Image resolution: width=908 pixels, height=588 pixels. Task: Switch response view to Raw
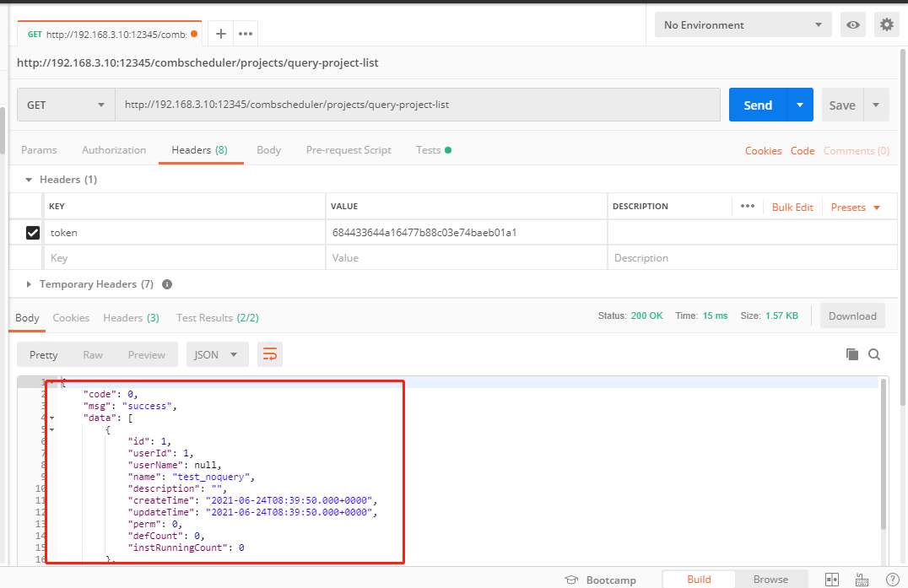coord(93,355)
